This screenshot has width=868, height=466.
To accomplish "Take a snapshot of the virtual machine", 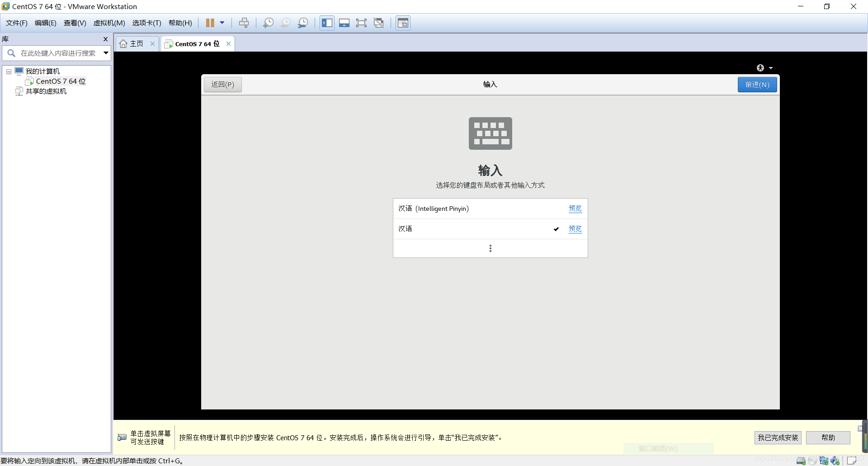I will [269, 23].
